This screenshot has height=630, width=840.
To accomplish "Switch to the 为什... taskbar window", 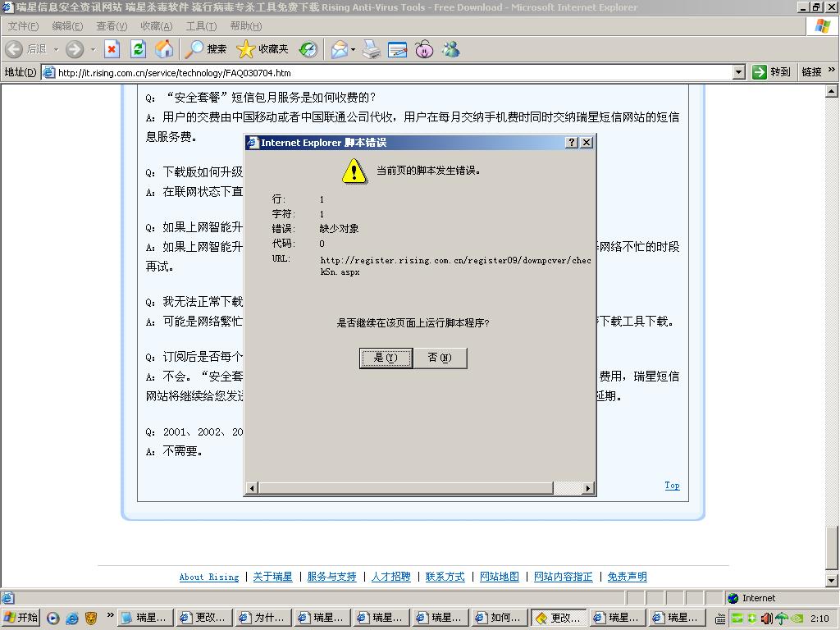I will (262, 618).
